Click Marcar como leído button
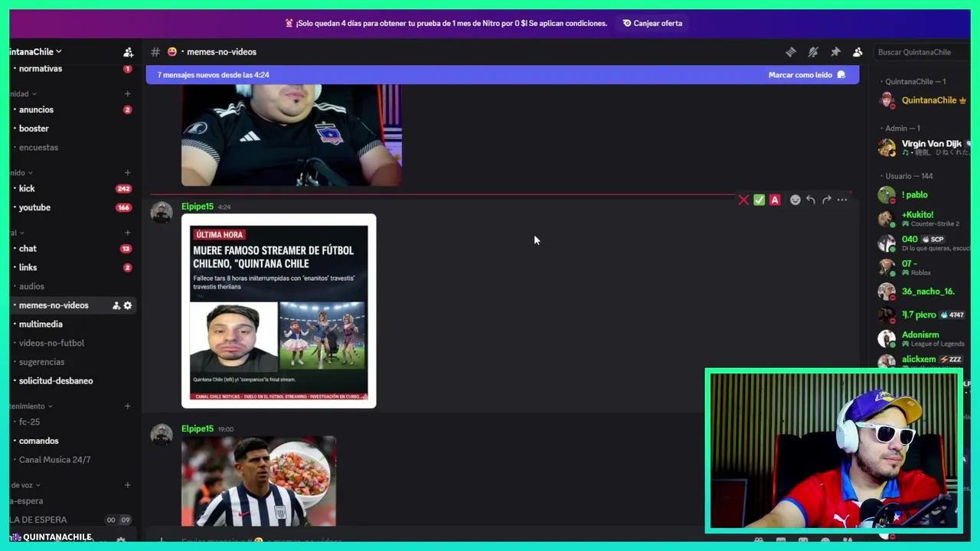 coord(807,75)
